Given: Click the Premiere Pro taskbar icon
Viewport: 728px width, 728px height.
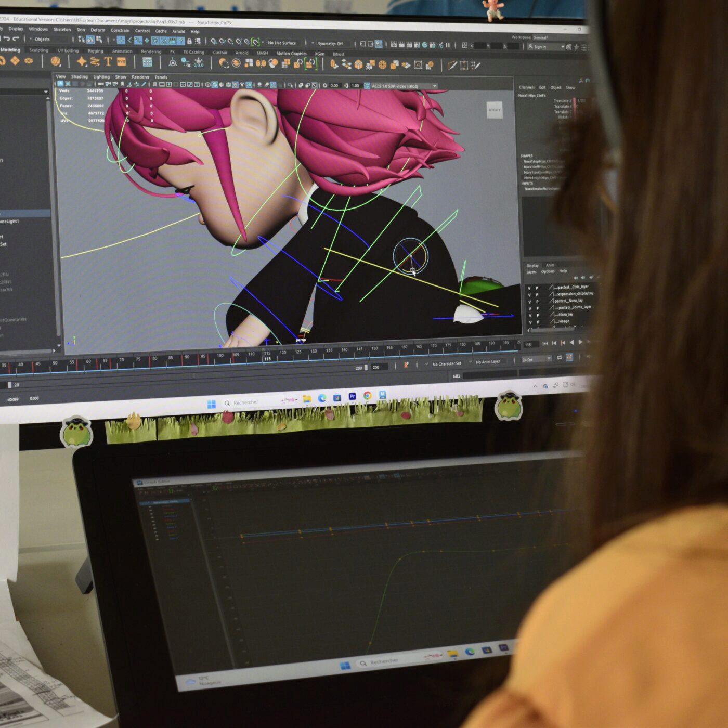Looking at the screenshot, I should point(352,396).
